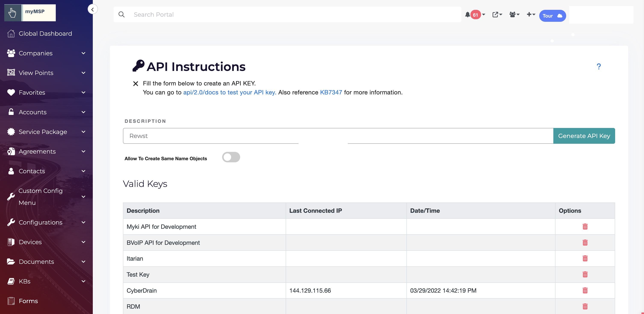Viewport: 644px width, 314px height.
Task: Click the search magnifier icon
Action: click(121, 15)
